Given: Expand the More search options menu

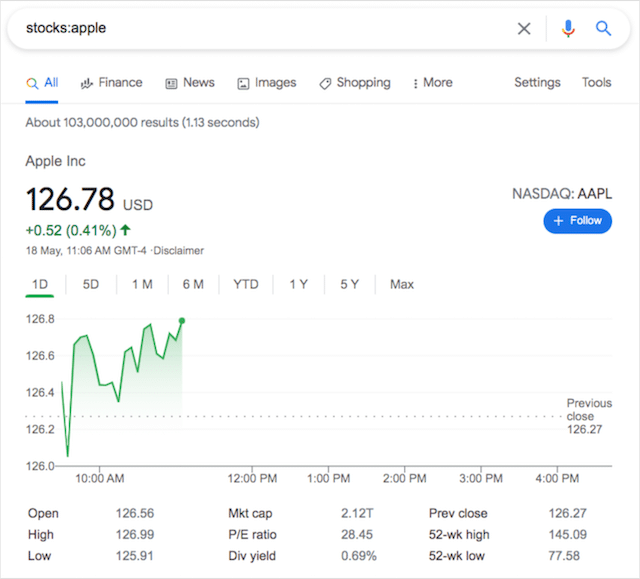Looking at the screenshot, I should [x=433, y=83].
